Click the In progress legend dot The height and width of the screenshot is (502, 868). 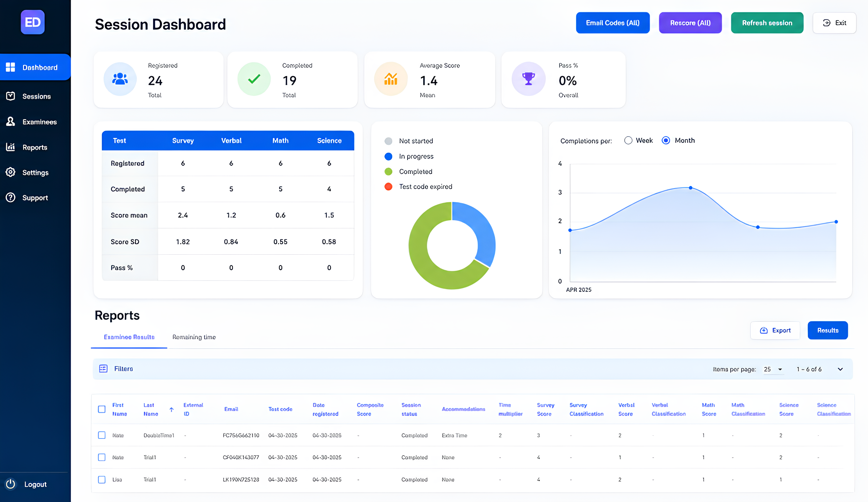(388, 156)
